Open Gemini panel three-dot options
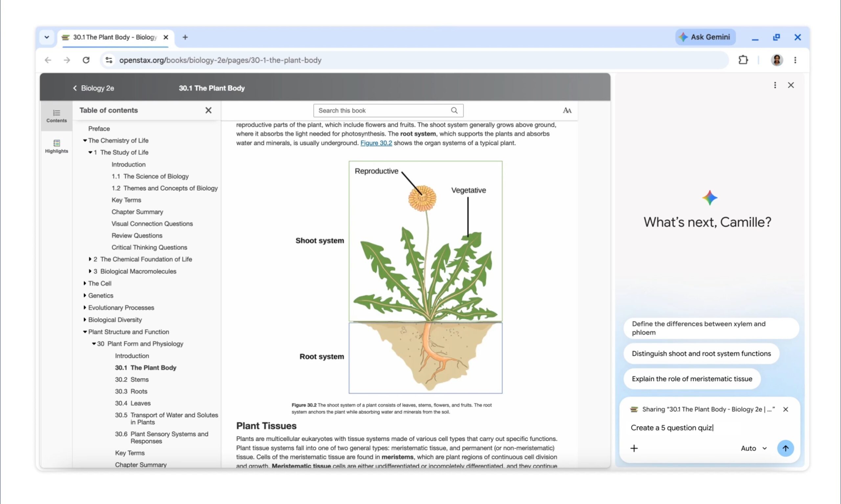Image resolution: width=841 pixels, height=504 pixels. [x=775, y=85]
